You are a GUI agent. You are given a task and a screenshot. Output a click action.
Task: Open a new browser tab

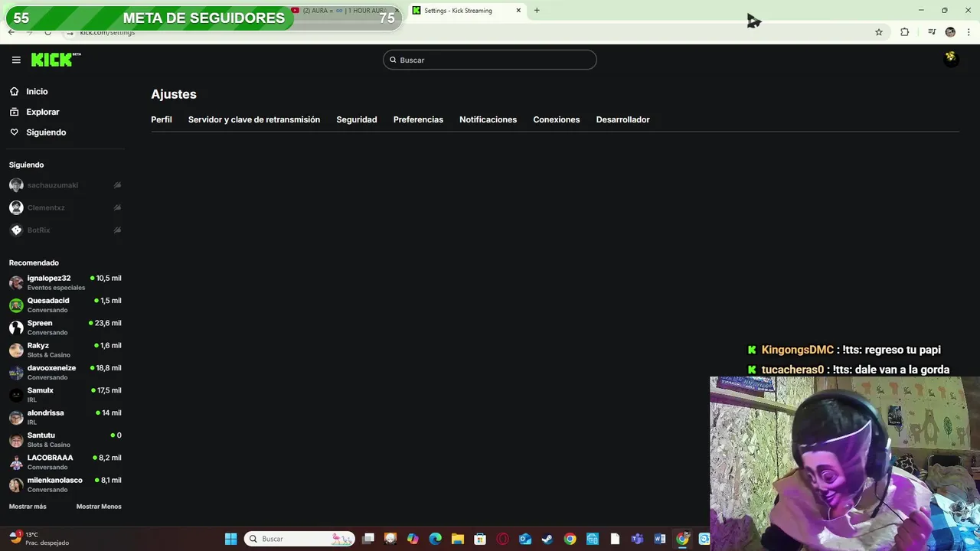[537, 11]
